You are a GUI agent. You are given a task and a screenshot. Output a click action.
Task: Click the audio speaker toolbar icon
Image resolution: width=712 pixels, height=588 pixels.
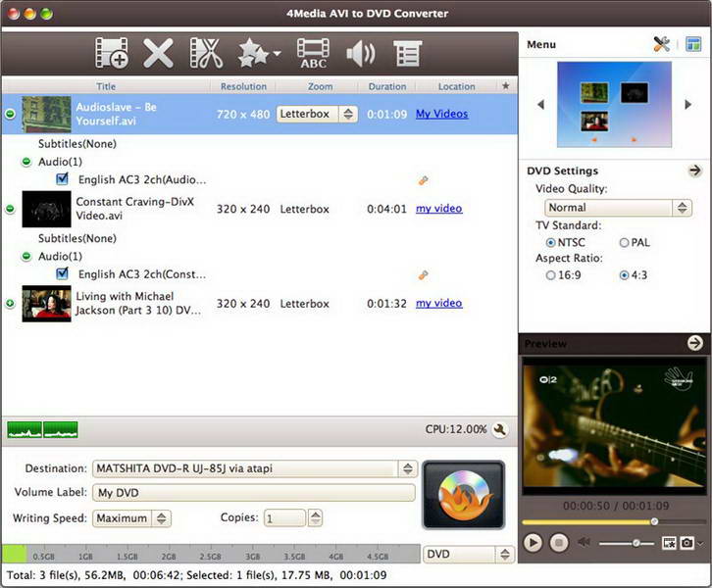point(360,52)
